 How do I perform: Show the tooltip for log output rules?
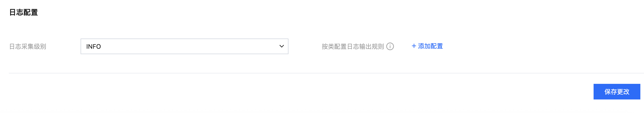click(x=390, y=46)
